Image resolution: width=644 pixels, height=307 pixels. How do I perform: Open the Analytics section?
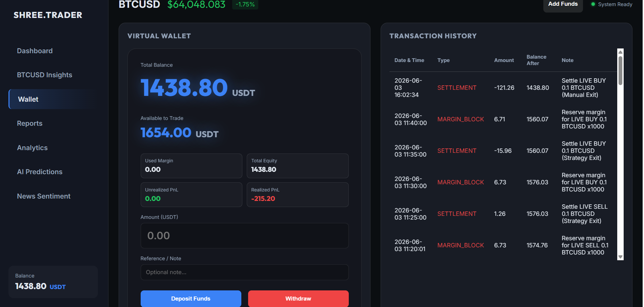32,148
